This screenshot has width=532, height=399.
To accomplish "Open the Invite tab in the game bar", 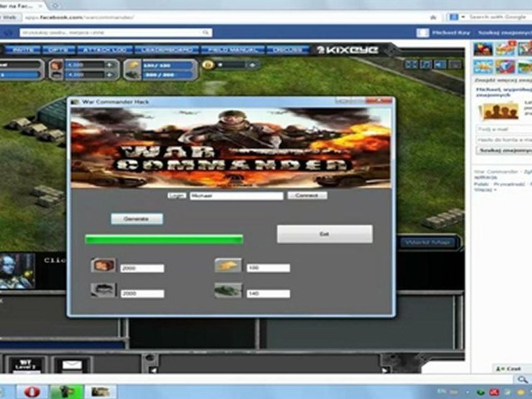I will pos(23,50).
